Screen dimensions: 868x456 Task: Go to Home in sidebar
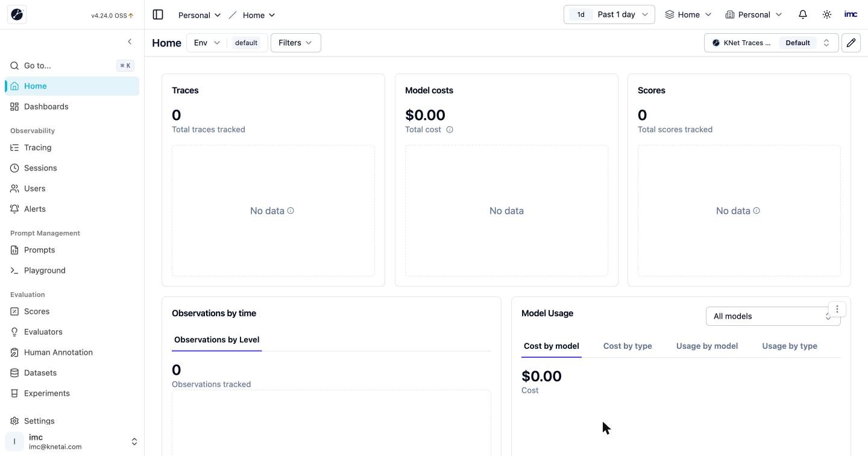click(72, 86)
